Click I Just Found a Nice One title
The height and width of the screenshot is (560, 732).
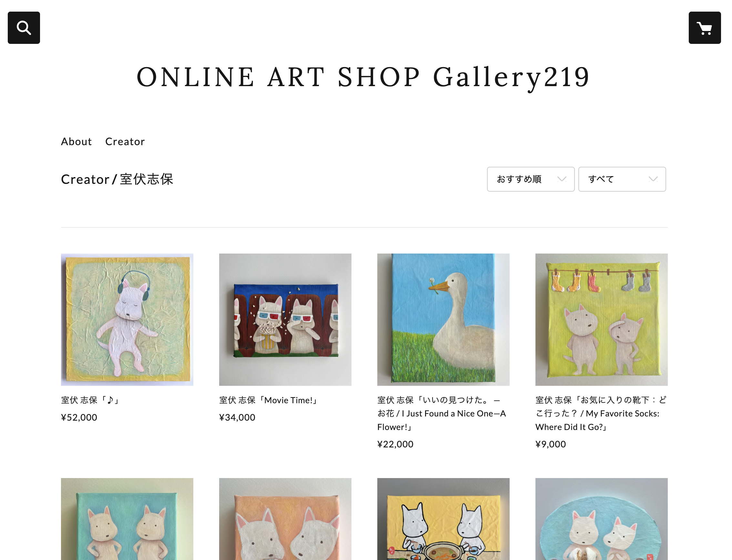442,413
